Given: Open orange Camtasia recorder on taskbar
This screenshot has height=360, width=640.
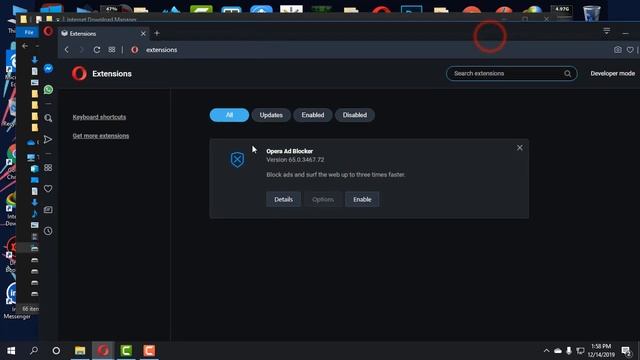Looking at the screenshot, I should (149, 351).
